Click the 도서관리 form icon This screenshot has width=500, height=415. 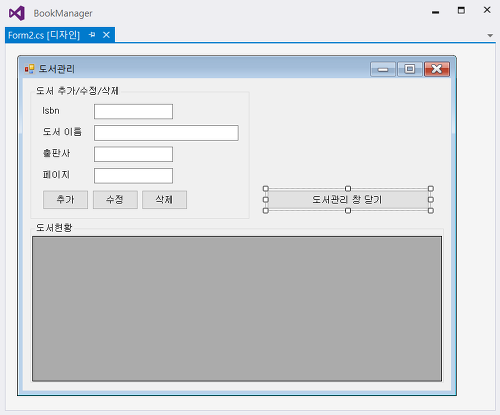point(29,69)
